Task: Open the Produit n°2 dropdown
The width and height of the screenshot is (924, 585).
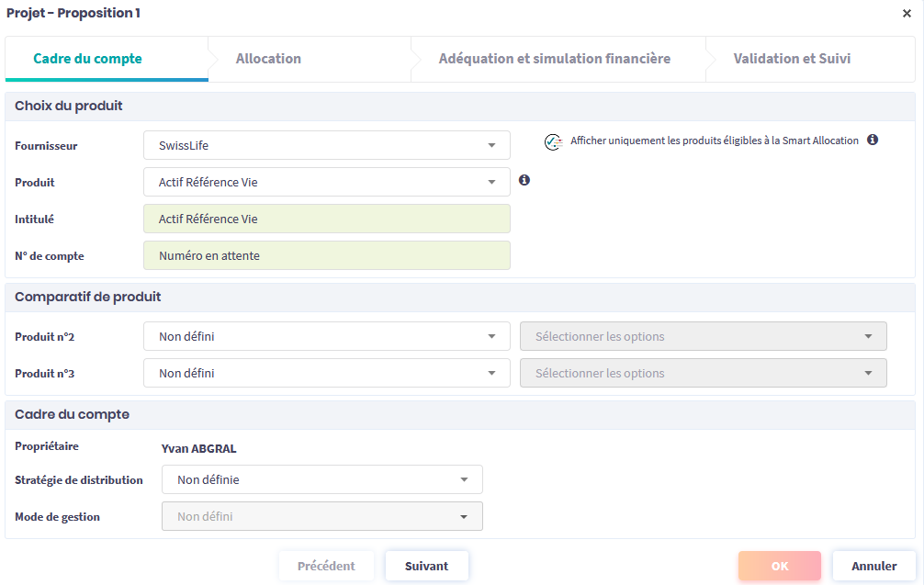Action: click(326, 336)
